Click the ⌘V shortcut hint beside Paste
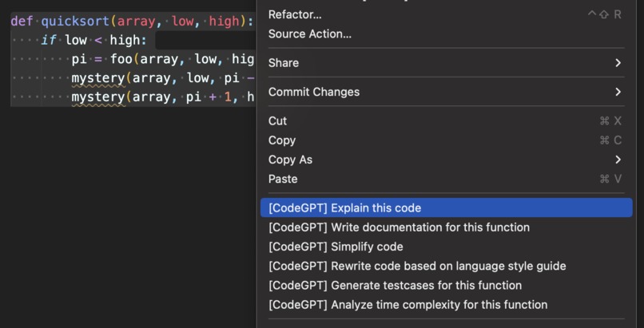The width and height of the screenshot is (644, 328). tap(610, 179)
